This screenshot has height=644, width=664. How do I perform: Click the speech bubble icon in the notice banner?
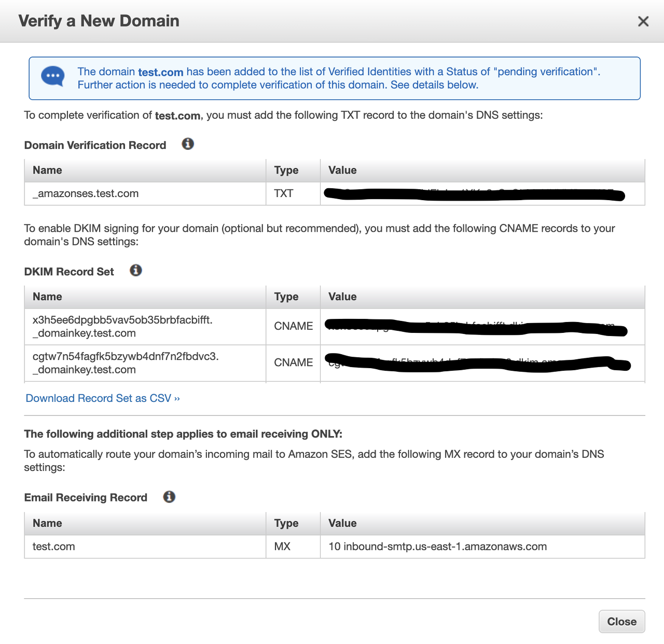point(53,77)
